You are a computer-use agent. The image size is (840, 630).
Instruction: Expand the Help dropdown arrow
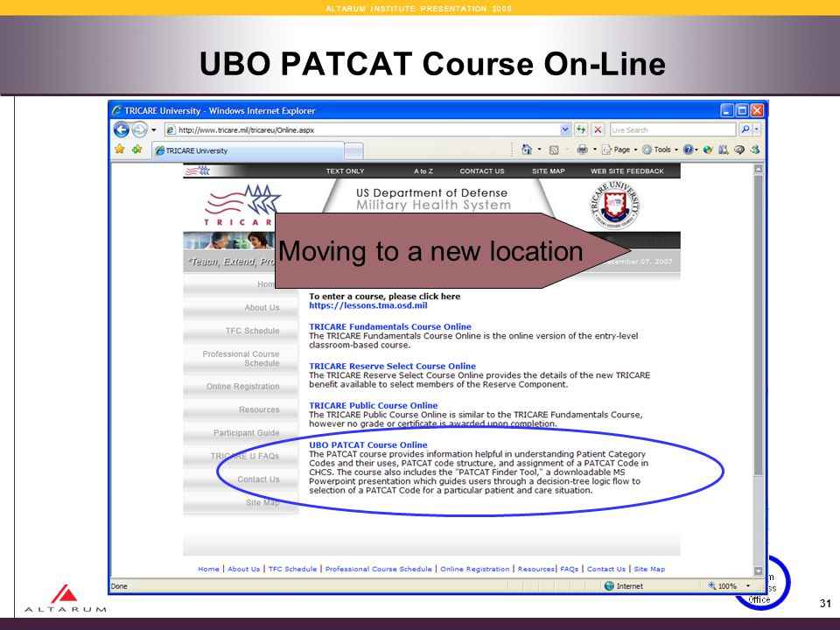(x=696, y=150)
